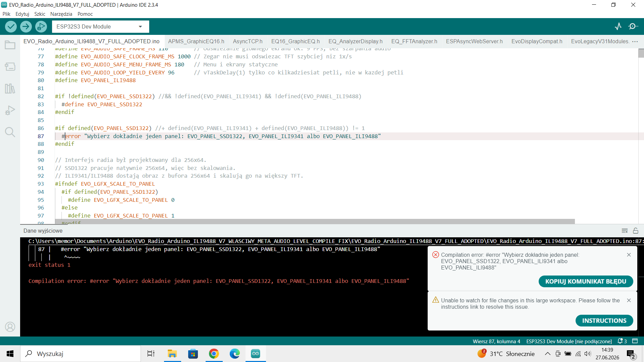The image size is (644, 362).
Task: Click the Arduino IDE taskbar icon
Action: coord(256,354)
